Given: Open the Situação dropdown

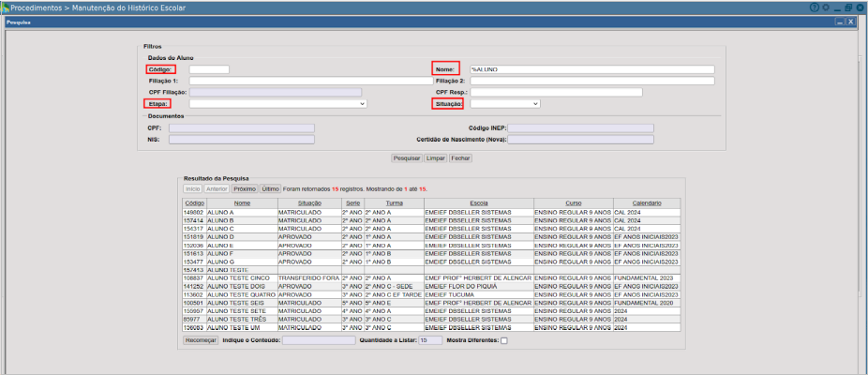Looking at the screenshot, I should click(504, 104).
